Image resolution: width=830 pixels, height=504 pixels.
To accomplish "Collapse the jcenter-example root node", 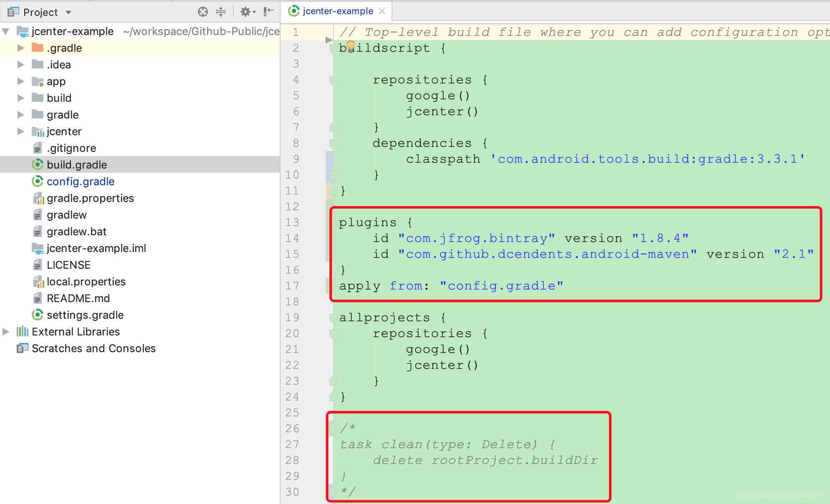I will tap(6, 31).
